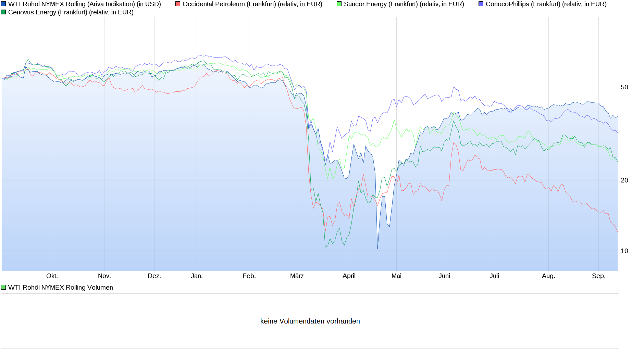
Task: Click the '20' price axis value
Action: tap(624, 180)
